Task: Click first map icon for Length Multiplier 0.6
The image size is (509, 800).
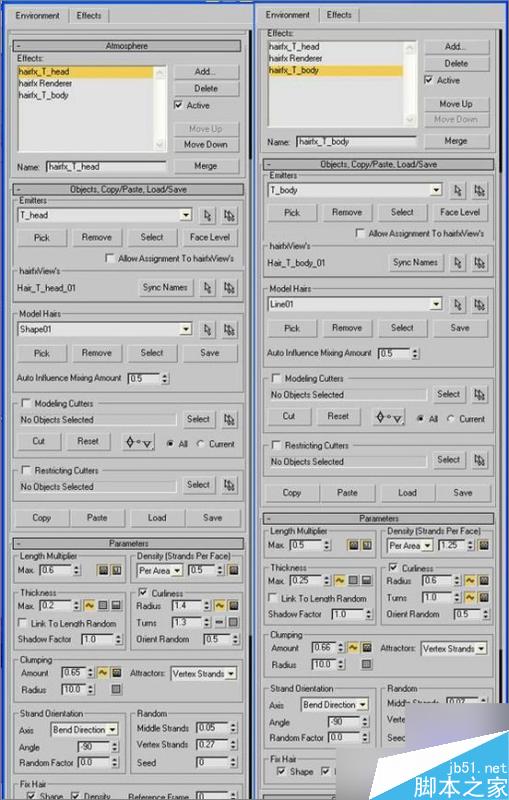Action: pos(104,570)
